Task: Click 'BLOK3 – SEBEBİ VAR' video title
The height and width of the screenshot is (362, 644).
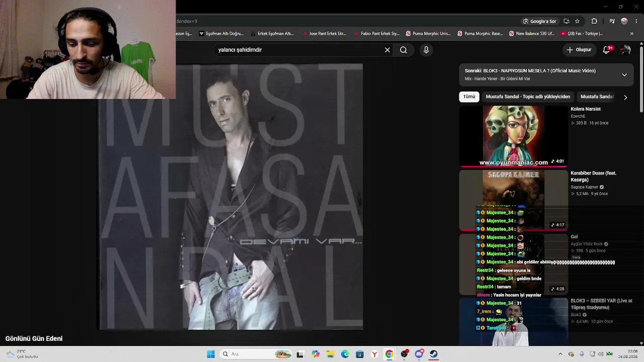Action: [601, 304]
